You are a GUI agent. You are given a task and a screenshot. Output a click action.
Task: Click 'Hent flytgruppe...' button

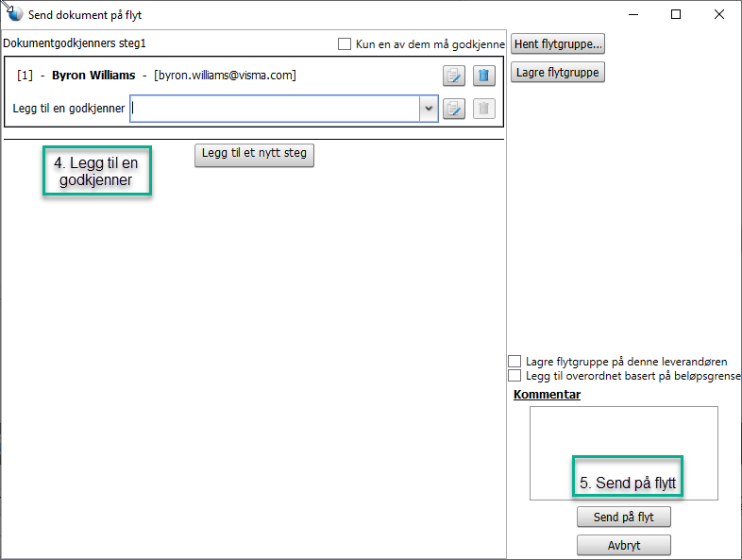(x=558, y=44)
